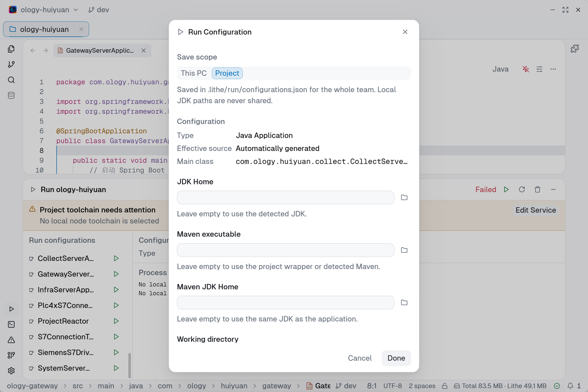The width and height of the screenshot is (588, 392).
Task: Run the SiemensS7Driv... configuration
Action: 116,352
